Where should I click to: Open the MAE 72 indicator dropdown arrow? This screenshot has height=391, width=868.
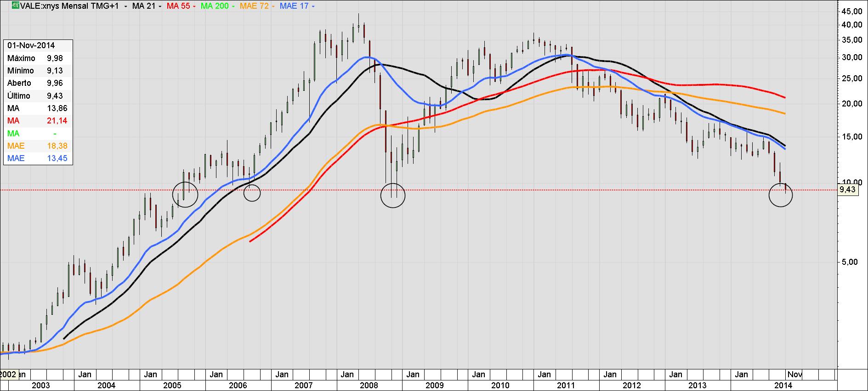coord(273,6)
